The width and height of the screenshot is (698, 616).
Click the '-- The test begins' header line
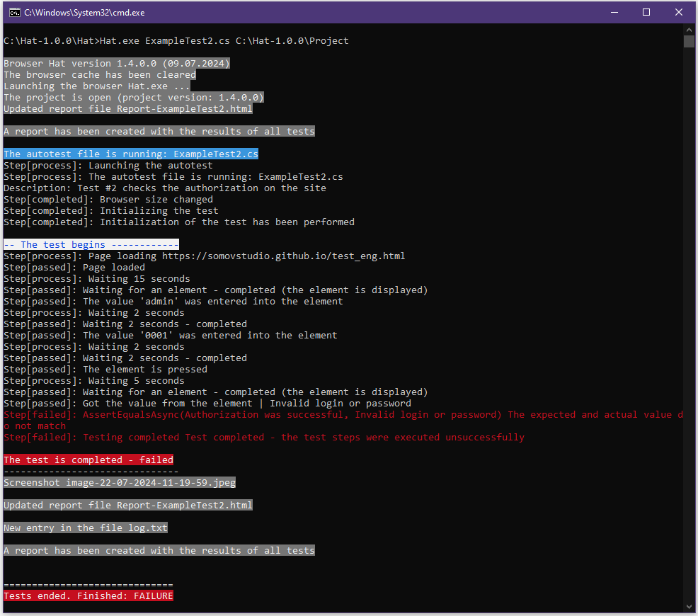[x=91, y=245]
